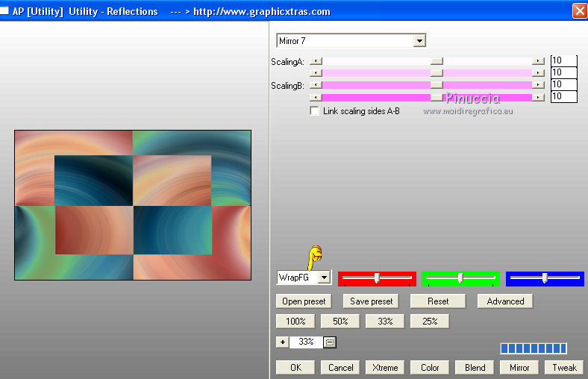This screenshot has height=379, width=588.
Task: Click last ScalingB value field
Action: coord(563,96)
